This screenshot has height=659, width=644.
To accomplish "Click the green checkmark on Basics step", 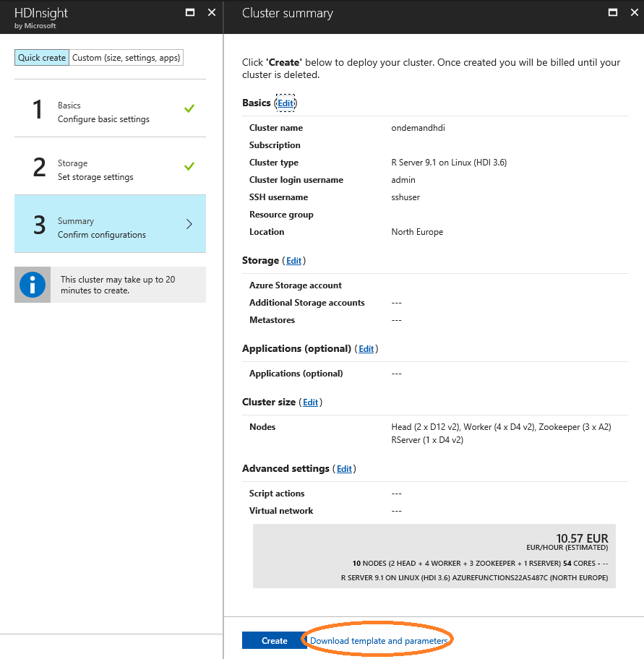I will [189, 108].
